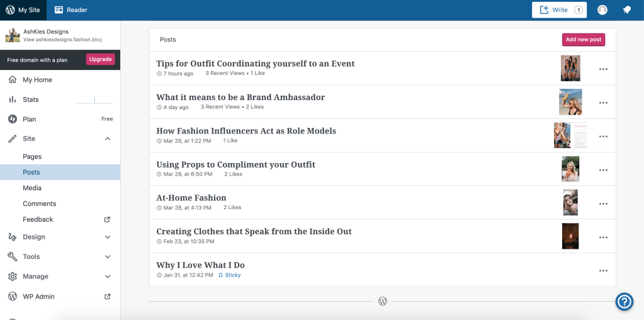Open post titled Using Props to Compliment your Outfit

click(x=235, y=164)
